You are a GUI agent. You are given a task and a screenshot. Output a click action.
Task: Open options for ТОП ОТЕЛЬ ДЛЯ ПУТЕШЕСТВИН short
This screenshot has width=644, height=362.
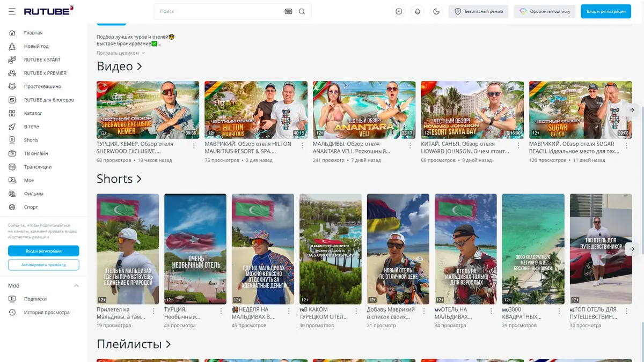627,311
